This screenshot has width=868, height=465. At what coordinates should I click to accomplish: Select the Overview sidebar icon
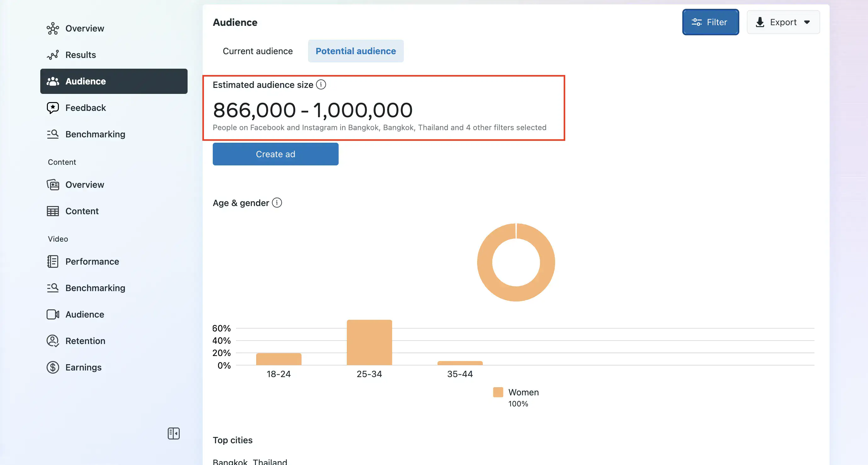tap(53, 28)
